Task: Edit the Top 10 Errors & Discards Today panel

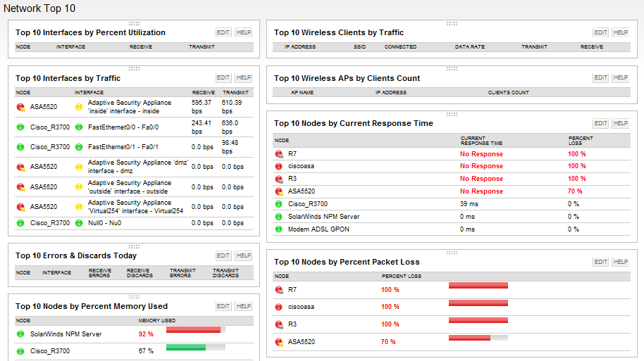Action: point(223,255)
